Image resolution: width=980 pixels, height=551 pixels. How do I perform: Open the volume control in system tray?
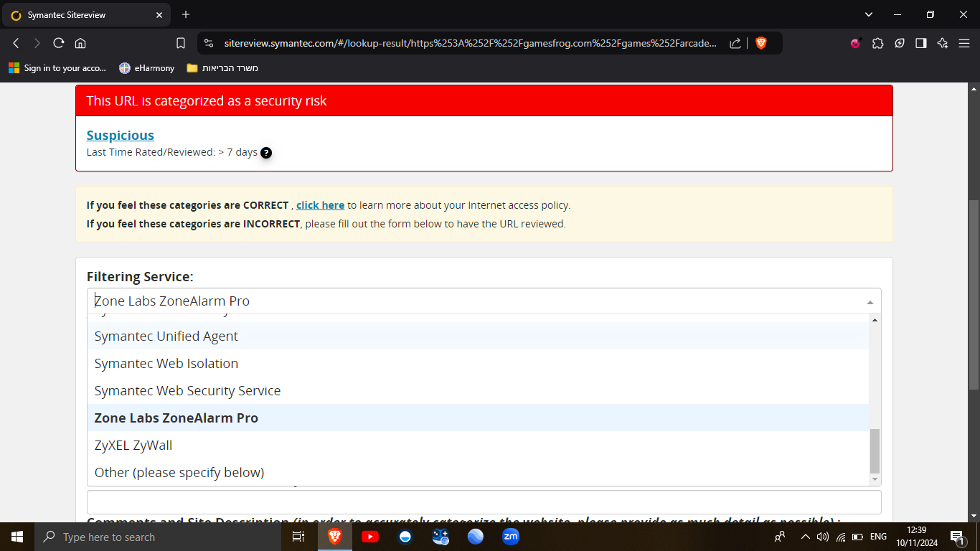tap(823, 537)
